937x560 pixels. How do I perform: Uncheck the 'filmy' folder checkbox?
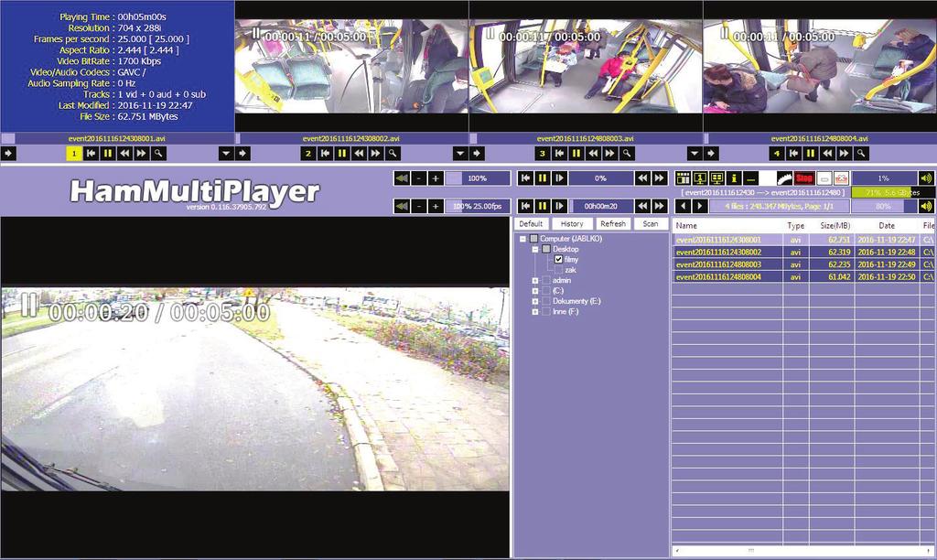[558, 259]
